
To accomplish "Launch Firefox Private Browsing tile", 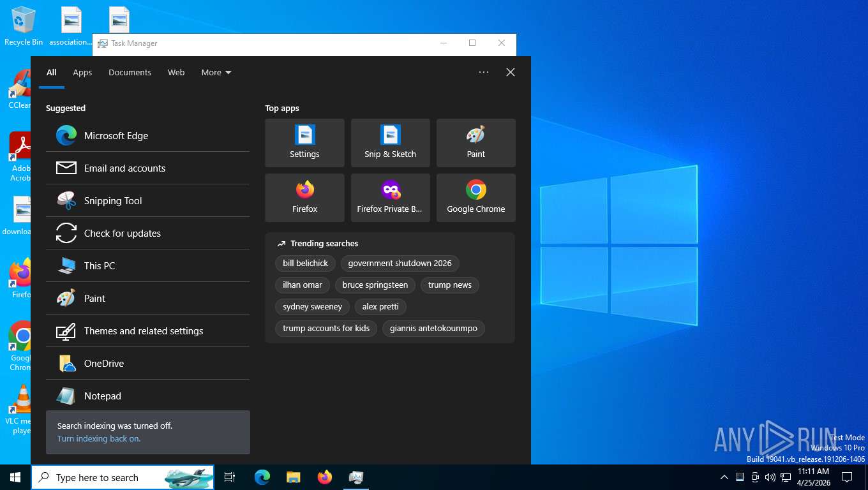I will [x=390, y=198].
